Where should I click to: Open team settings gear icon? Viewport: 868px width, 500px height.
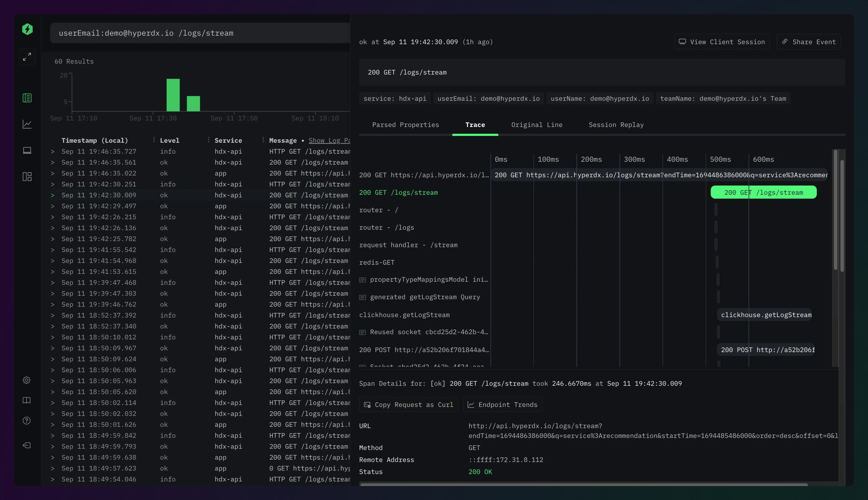pos(27,380)
